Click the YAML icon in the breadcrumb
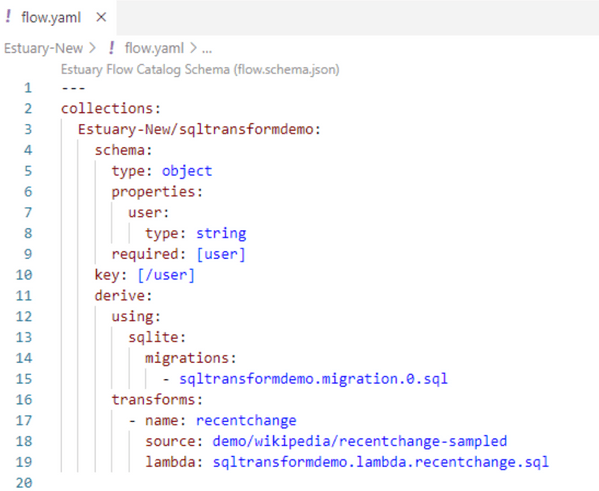 click(111, 48)
